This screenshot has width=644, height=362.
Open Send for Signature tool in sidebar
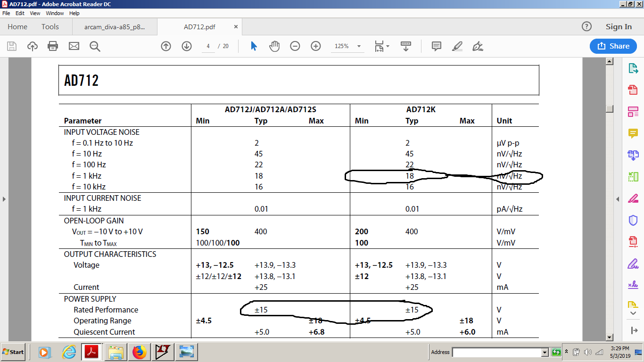point(633,285)
